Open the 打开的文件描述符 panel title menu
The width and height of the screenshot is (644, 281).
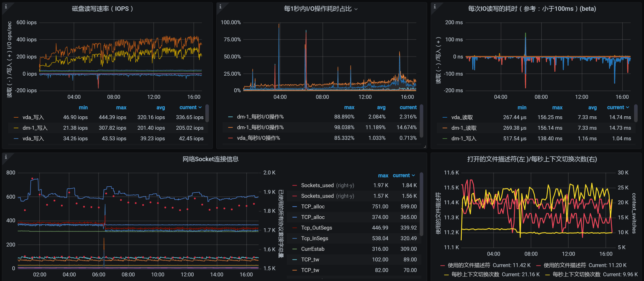(532, 159)
